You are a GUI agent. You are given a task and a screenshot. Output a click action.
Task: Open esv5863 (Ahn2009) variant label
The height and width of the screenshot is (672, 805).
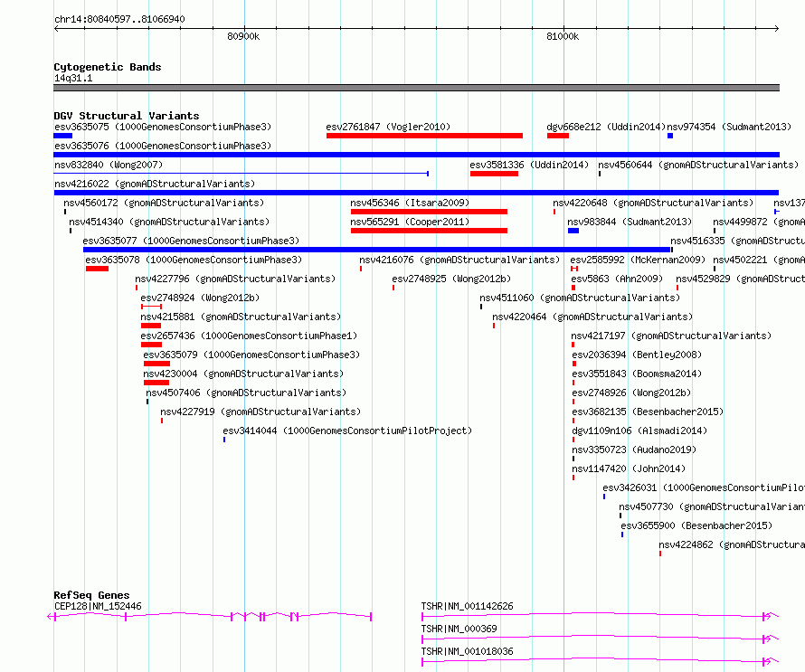[617, 279]
